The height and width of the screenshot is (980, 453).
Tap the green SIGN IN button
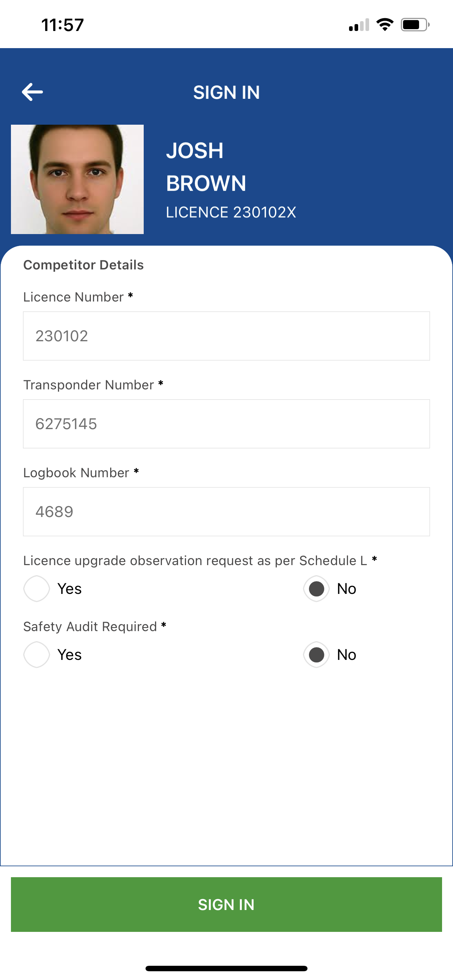click(226, 904)
